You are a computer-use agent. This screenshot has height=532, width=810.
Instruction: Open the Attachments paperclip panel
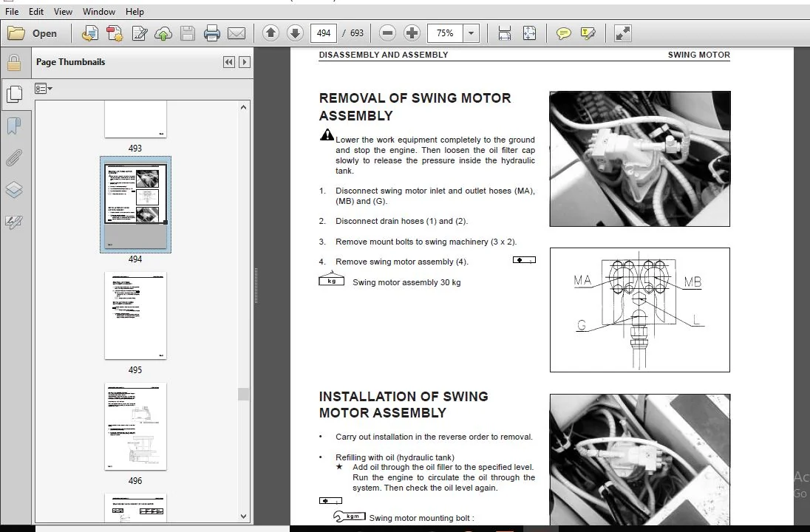tap(14, 157)
